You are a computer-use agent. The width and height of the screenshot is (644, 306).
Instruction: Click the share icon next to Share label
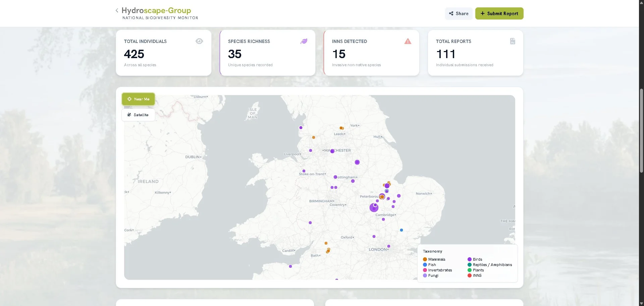tap(451, 13)
